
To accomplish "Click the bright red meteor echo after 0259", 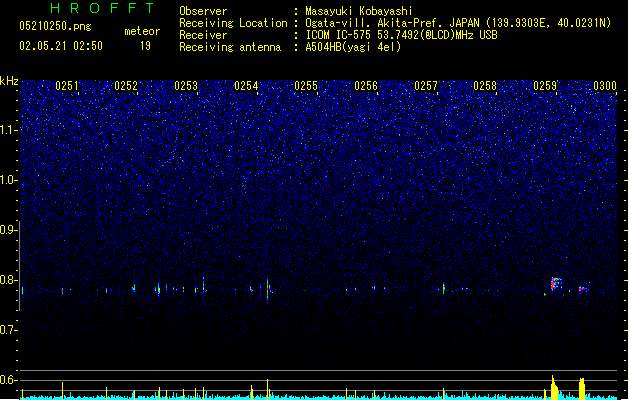I will pos(556,284).
